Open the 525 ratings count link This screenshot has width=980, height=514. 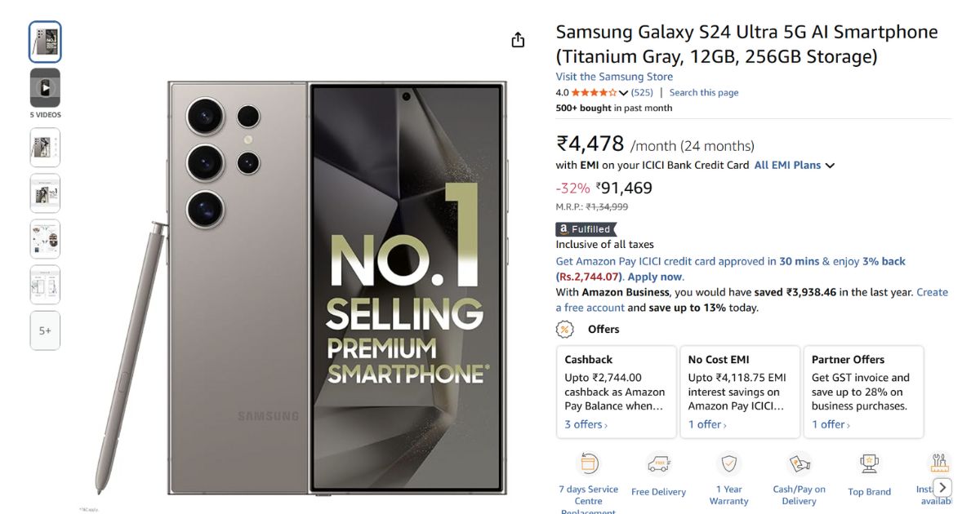(642, 93)
